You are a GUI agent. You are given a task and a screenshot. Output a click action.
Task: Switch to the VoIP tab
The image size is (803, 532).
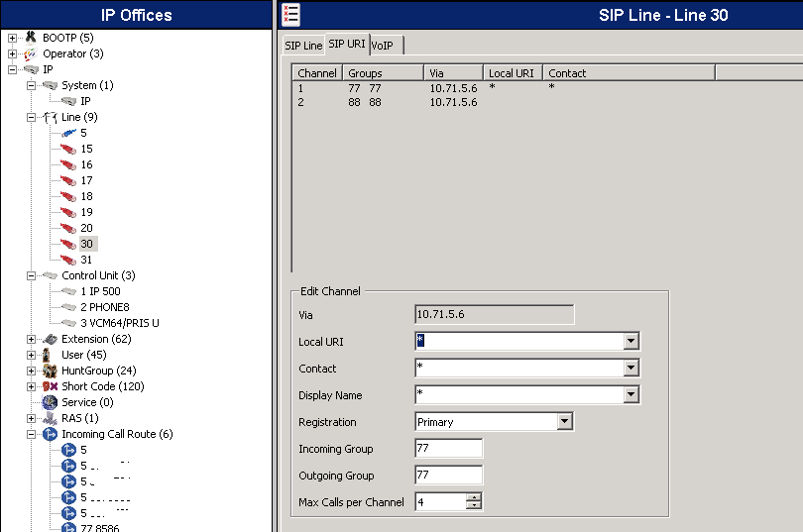coord(387,46)
